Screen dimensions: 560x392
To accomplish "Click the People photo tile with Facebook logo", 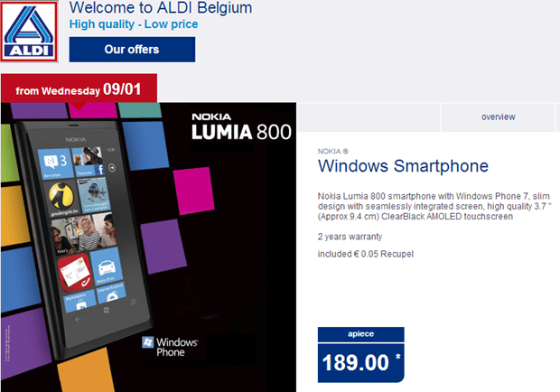I will [x=89, y=162].
